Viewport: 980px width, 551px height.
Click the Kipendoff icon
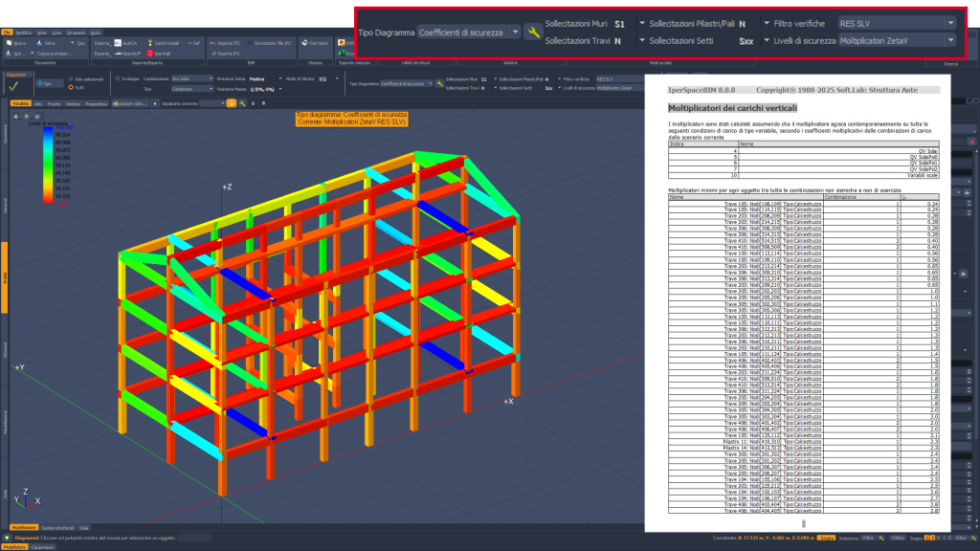[118, 54]
